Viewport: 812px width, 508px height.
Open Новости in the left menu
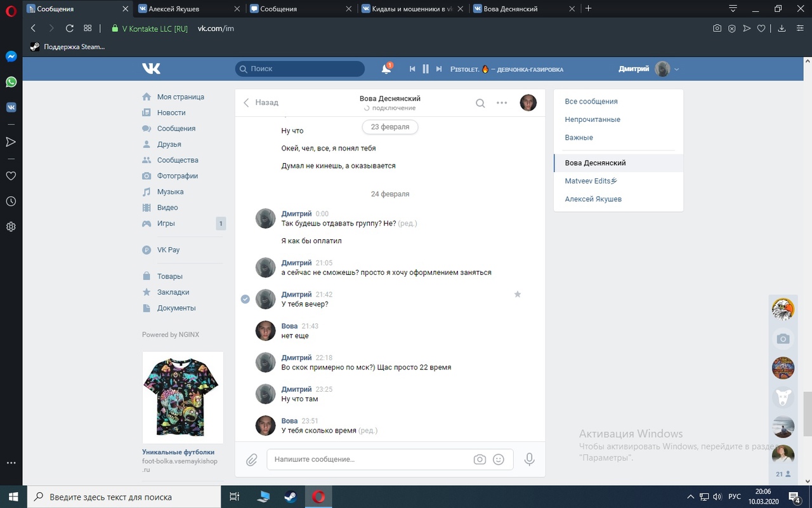[x=171, y=112]
